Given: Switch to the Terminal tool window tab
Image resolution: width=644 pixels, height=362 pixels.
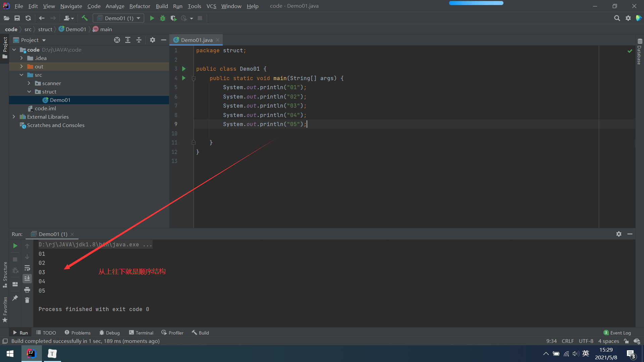Looking at the screenshot, I should tap(141, 333).
